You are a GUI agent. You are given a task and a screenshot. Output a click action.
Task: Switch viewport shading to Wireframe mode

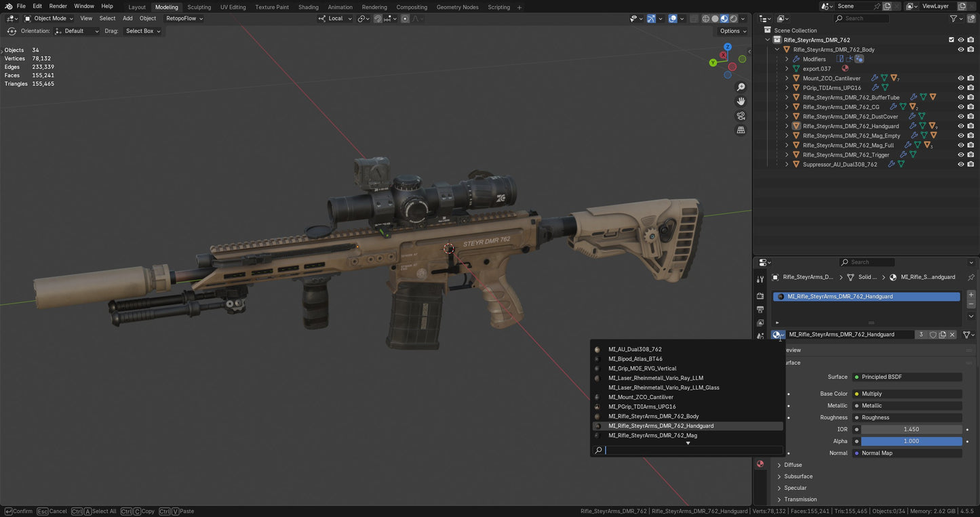[x=705, y=18]
